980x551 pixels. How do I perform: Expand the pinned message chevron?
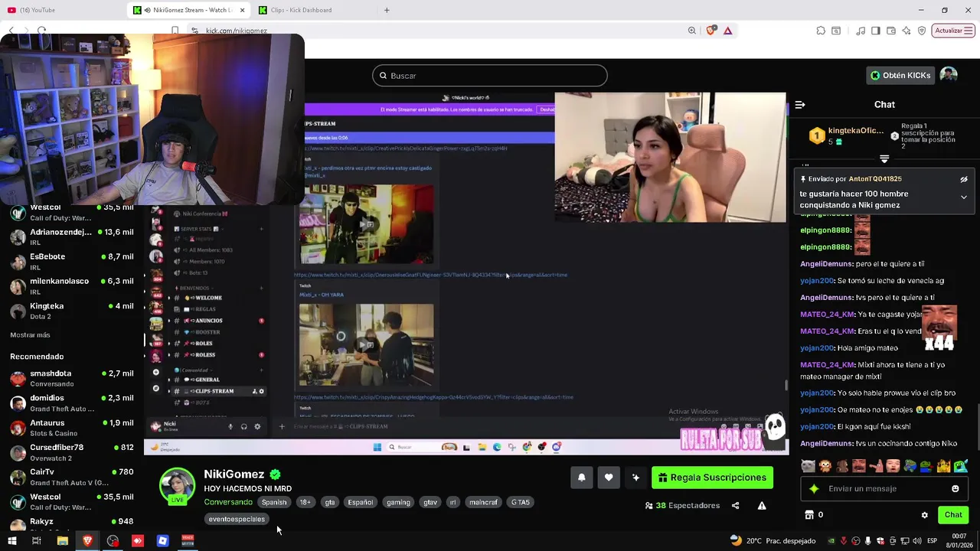[964, 197]
